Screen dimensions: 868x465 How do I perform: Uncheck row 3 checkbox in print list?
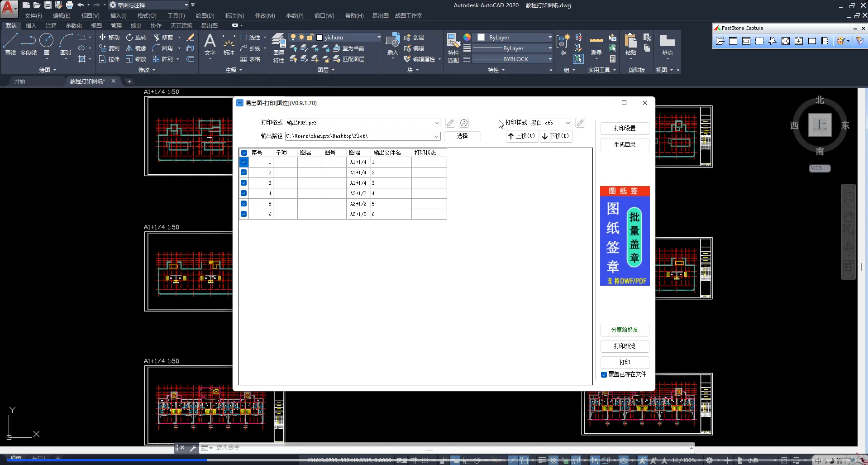[x=244, y=183]
